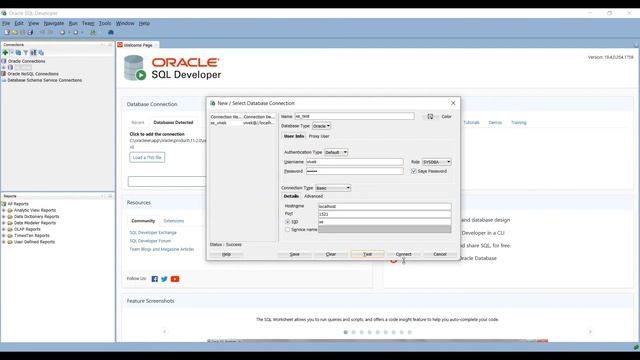640x360 pixels.
Task: Switch to the Proxy User tab
Action: [x=319, y=136]
